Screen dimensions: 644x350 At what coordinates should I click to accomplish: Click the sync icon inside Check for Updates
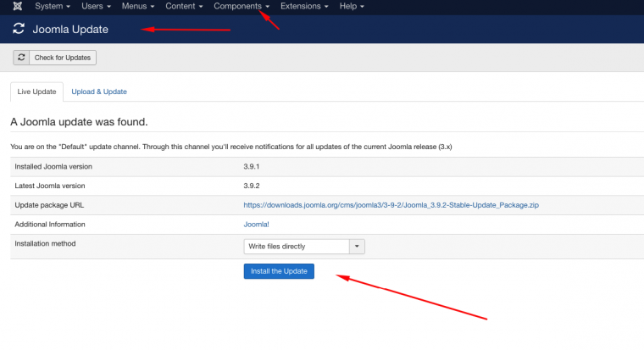(22, 58)
